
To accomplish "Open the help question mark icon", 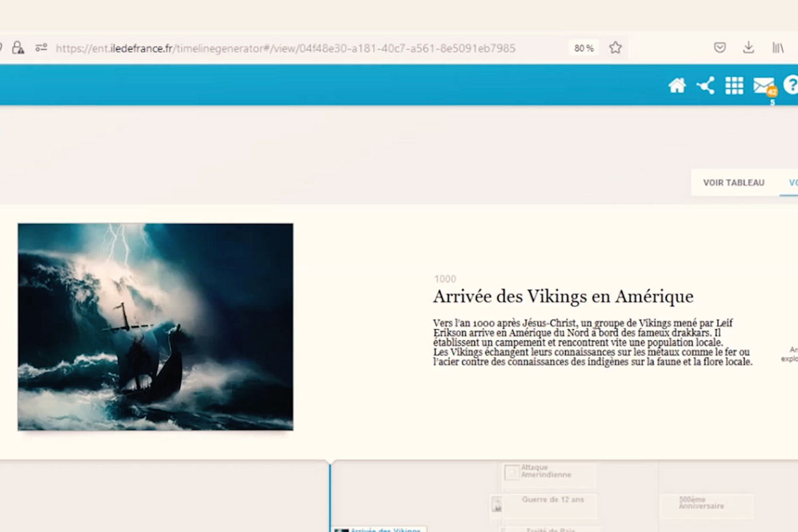I will pyautogui.click(x=791, y=85).
